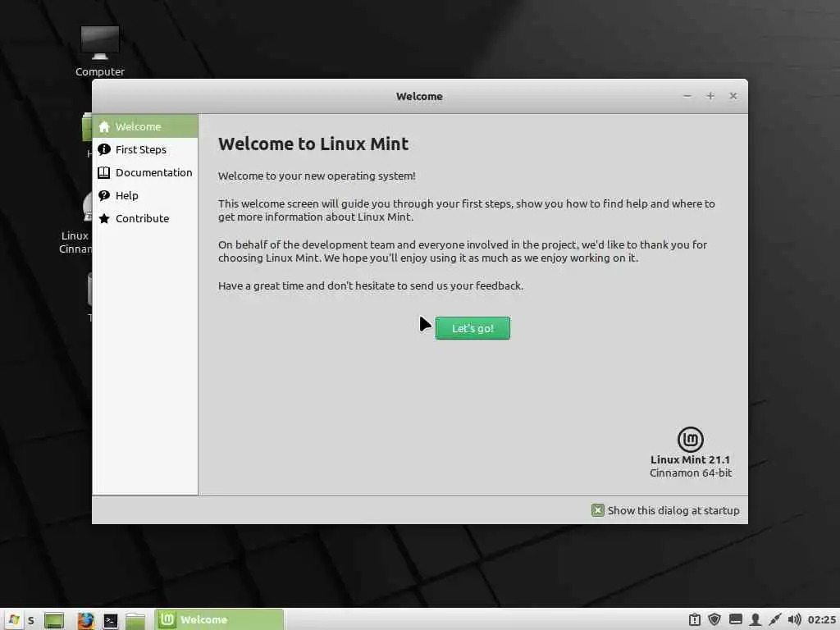Open the First Steps section
The height and width of the screenshot is (630, 840).
145,149
